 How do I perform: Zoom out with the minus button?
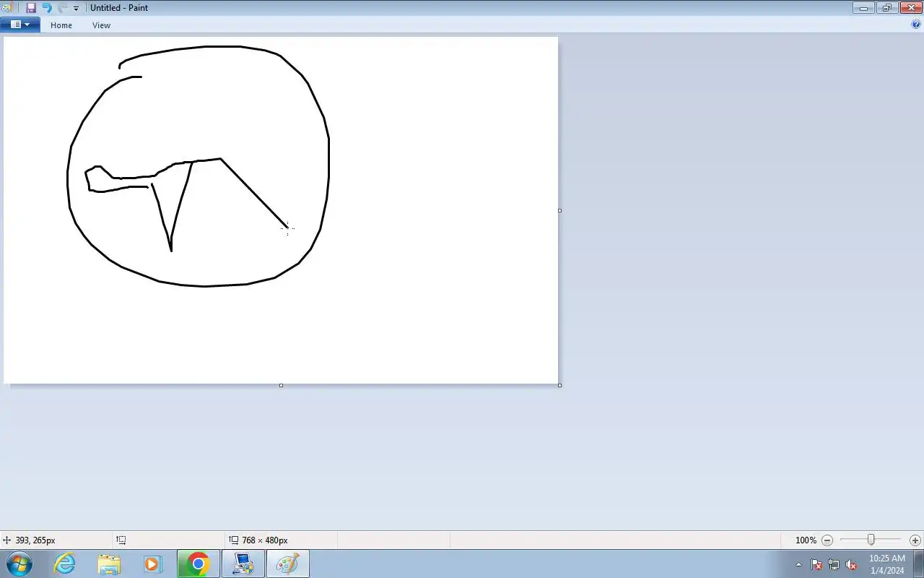click(x=827, y=540)
